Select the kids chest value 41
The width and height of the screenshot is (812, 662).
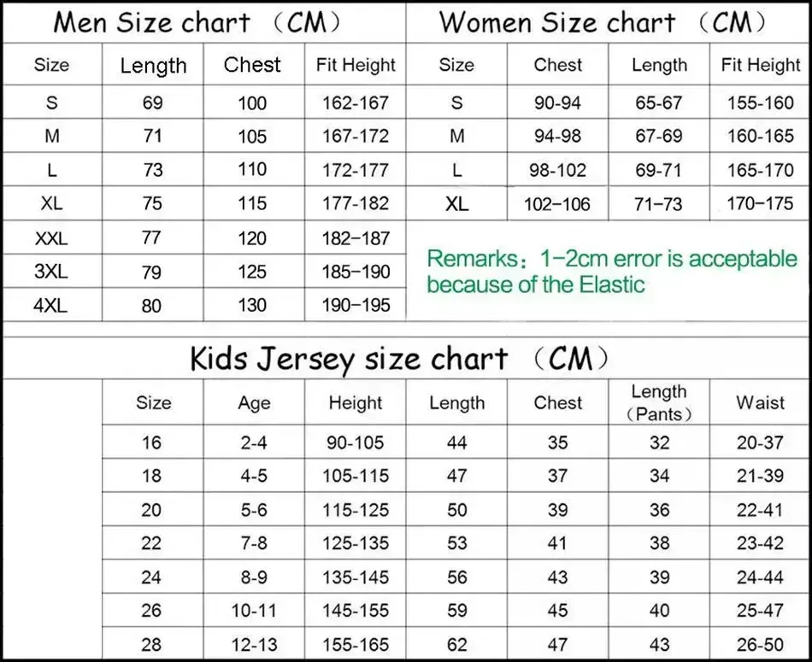coord(558,543)
